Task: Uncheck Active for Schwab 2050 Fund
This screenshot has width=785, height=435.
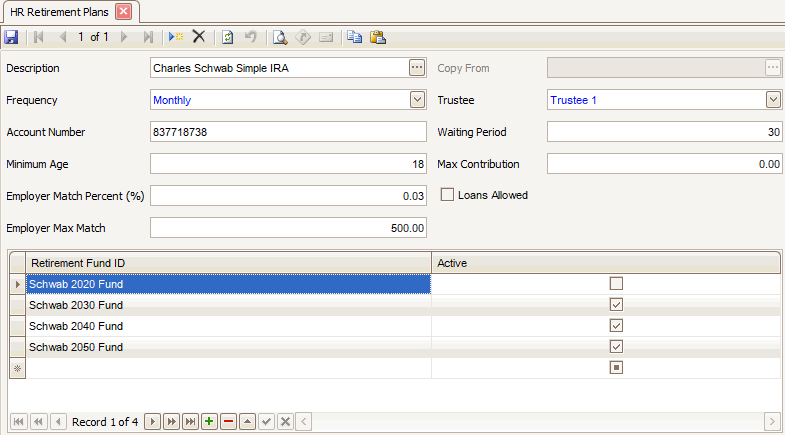Action: [616, 347]
